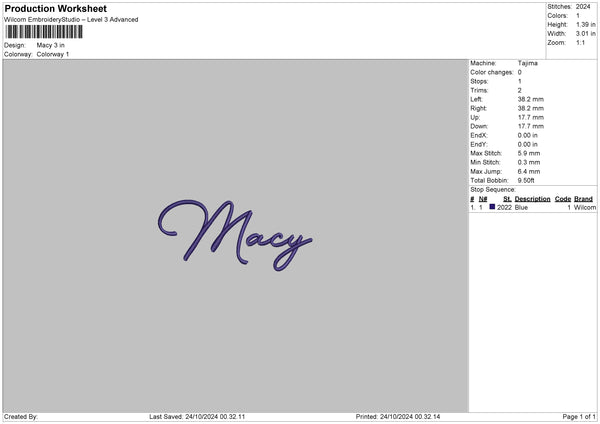Click the stitch count 2022 in stop sequence
600x424 pixels.
tap(504, 207)
